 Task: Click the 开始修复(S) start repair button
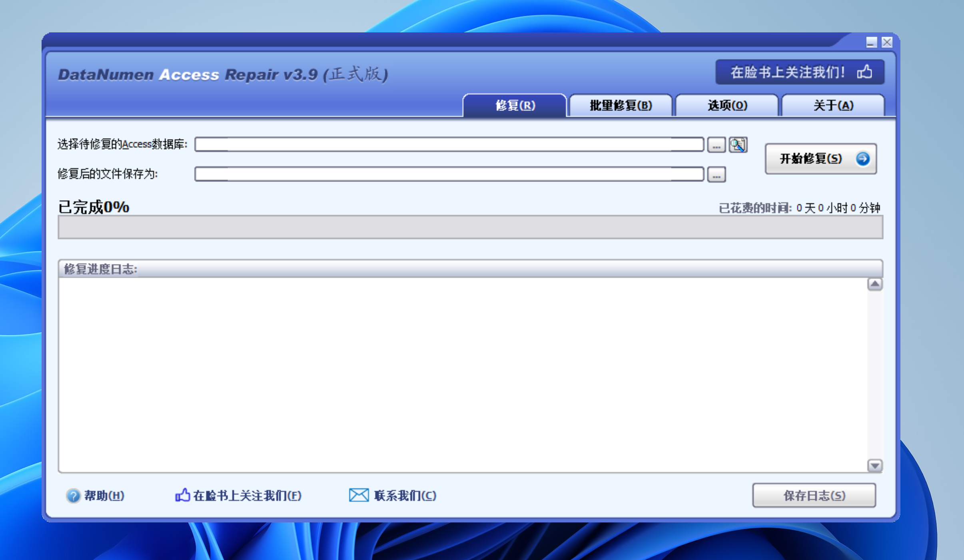820,159
